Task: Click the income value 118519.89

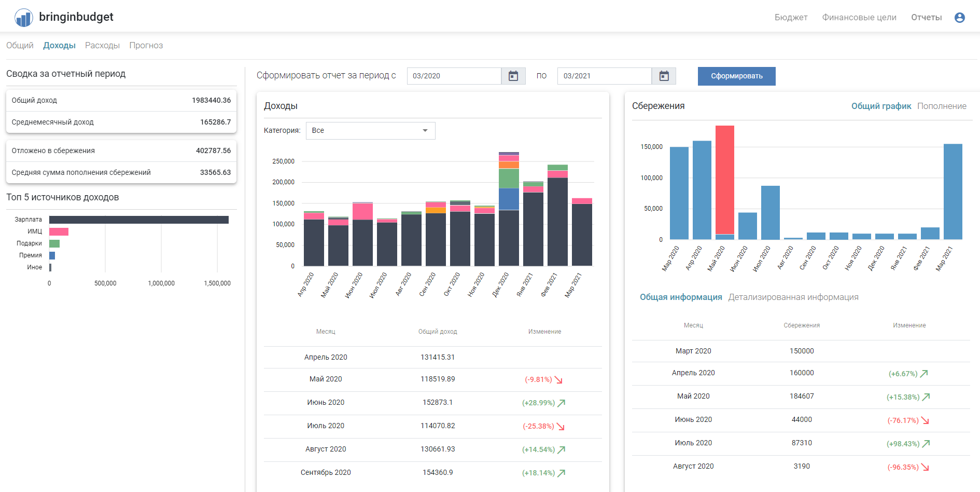Action: pyautogui.click(x=438, y=379)
